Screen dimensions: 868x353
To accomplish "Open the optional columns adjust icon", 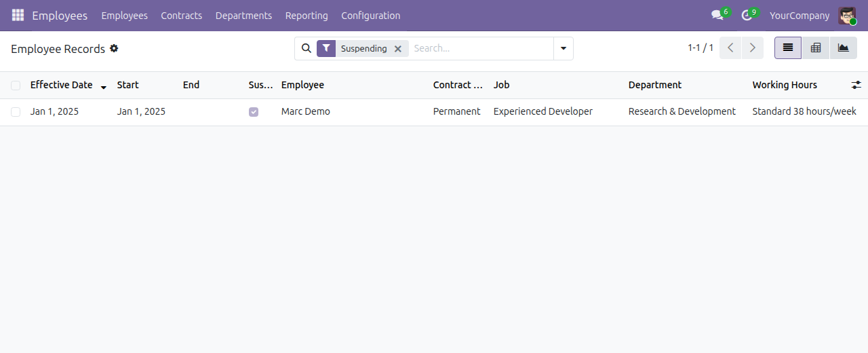I will point(856,85).
